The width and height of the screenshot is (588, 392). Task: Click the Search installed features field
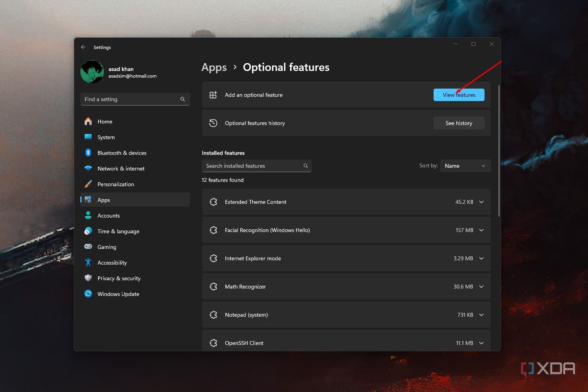(256, 166)
